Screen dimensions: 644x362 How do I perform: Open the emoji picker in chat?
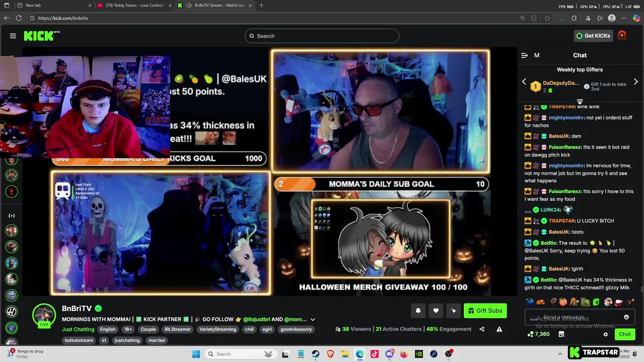[x=626, y=317]
